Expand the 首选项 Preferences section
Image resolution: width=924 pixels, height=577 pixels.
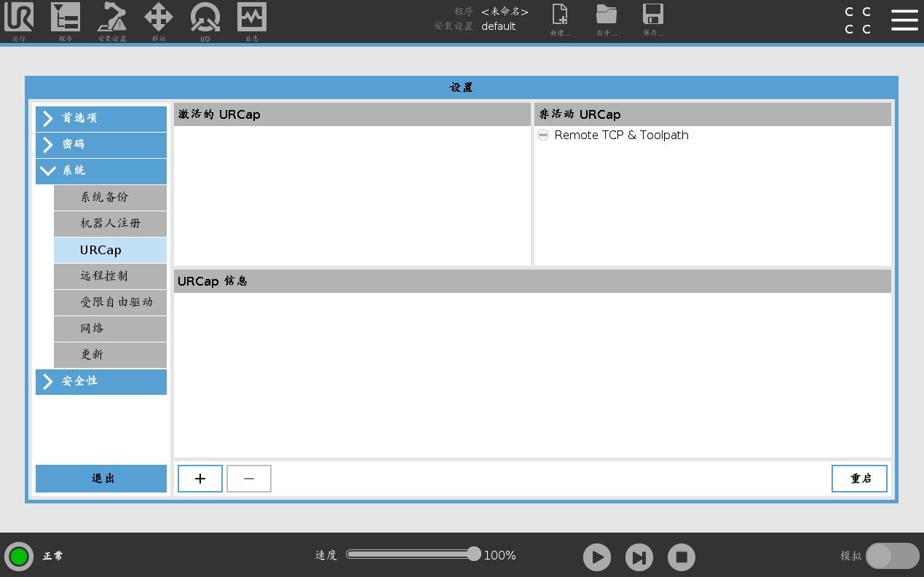coord(101,119)
